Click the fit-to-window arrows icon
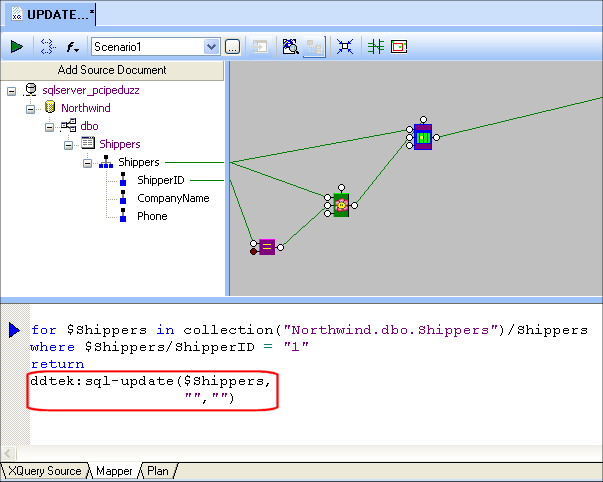The height and width of the screenshot is (482, 603). coord(345,47)
